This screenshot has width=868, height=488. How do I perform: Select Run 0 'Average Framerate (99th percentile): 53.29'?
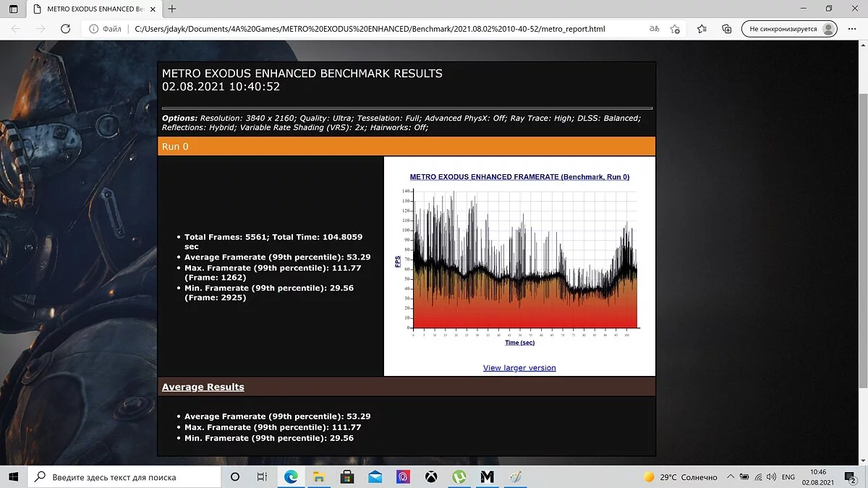(x=278, y=257)
